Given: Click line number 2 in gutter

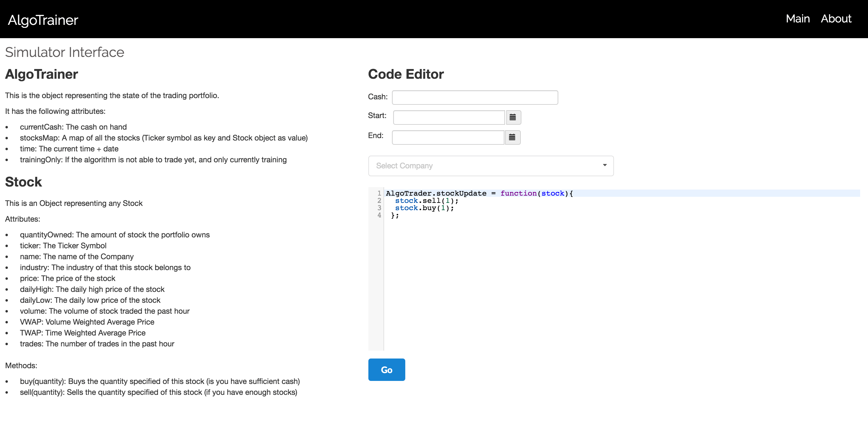Looking at the screenshot, I should click(x=379, y=201).
